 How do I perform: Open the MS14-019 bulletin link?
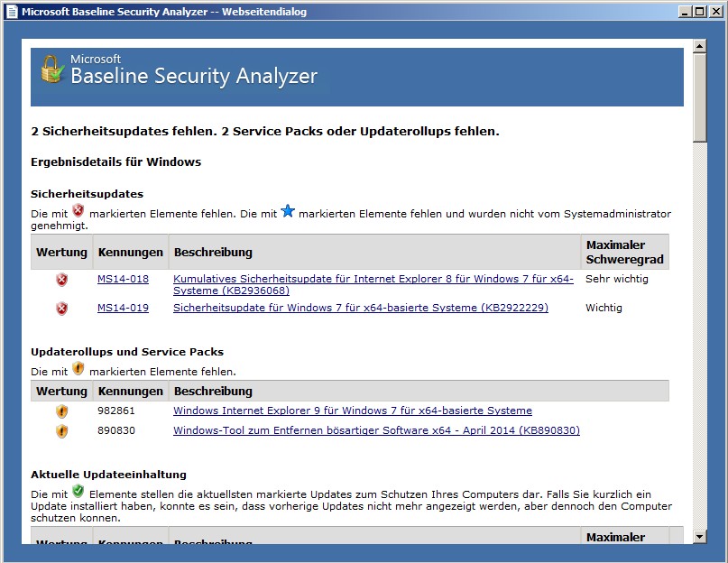(123, 309)
